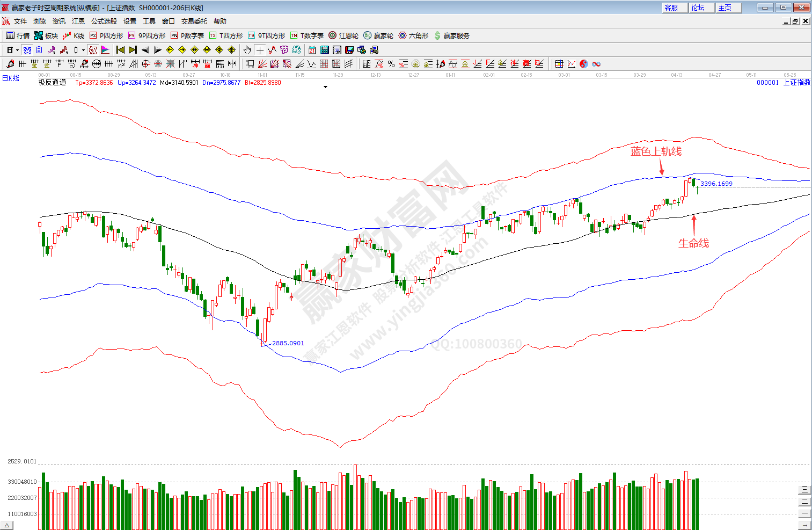
Task: Open the candlestick style dropdown arrow
Action: click(83, 50)
